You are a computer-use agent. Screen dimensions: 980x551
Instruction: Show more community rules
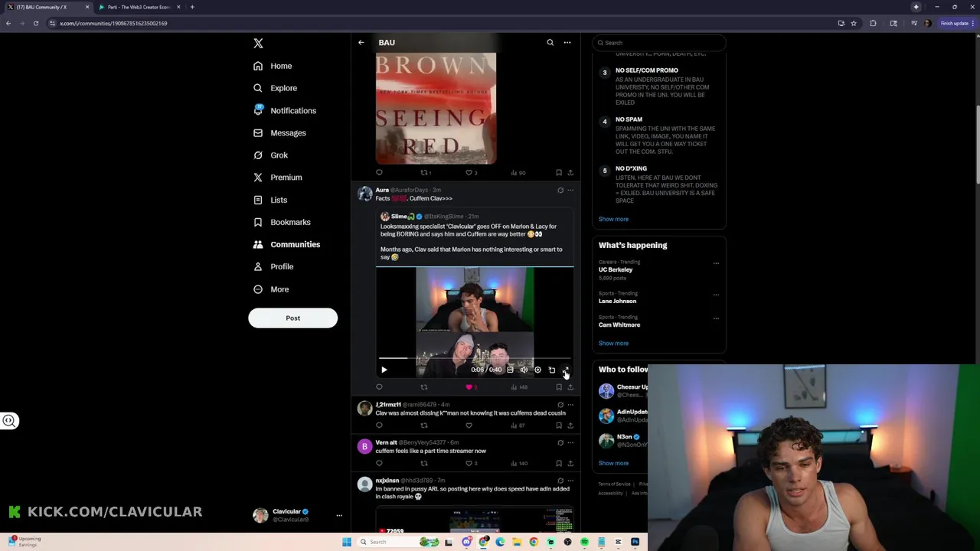click(x=613, y=219)
